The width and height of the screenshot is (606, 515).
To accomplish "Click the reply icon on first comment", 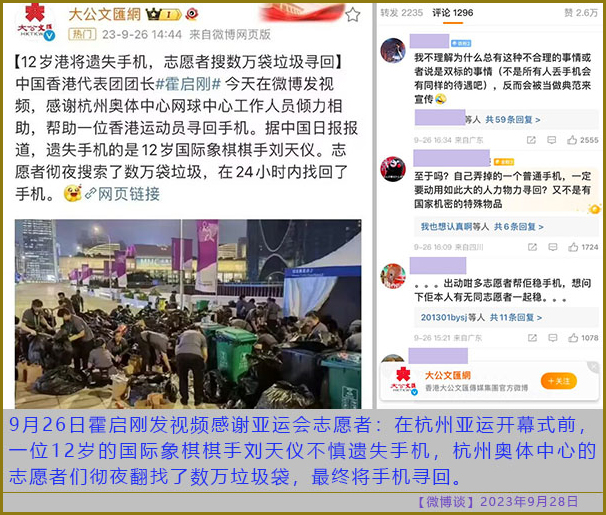I will tap(552, 140).
